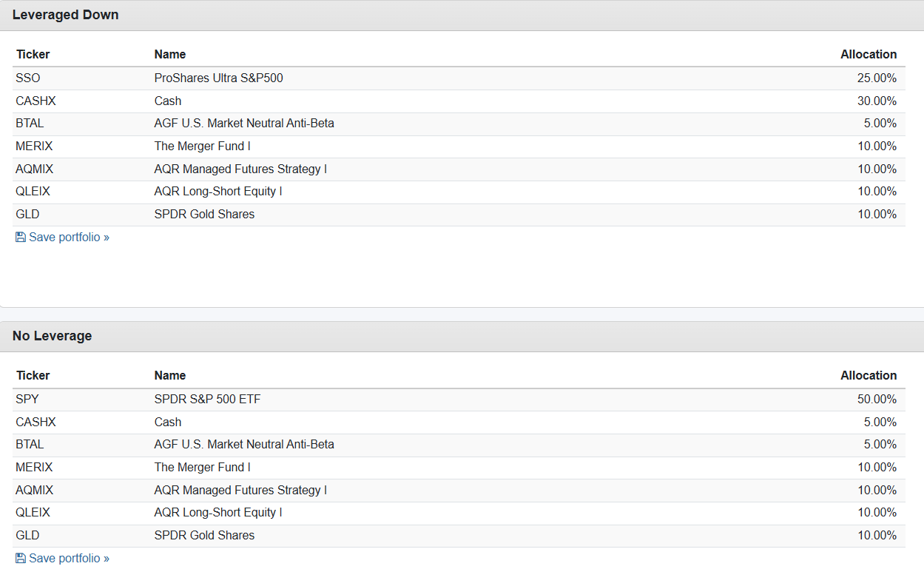Viewport: 924px width, 569px height.
Task: Click the 30.00% allocation value
Action: click(877, 101)
